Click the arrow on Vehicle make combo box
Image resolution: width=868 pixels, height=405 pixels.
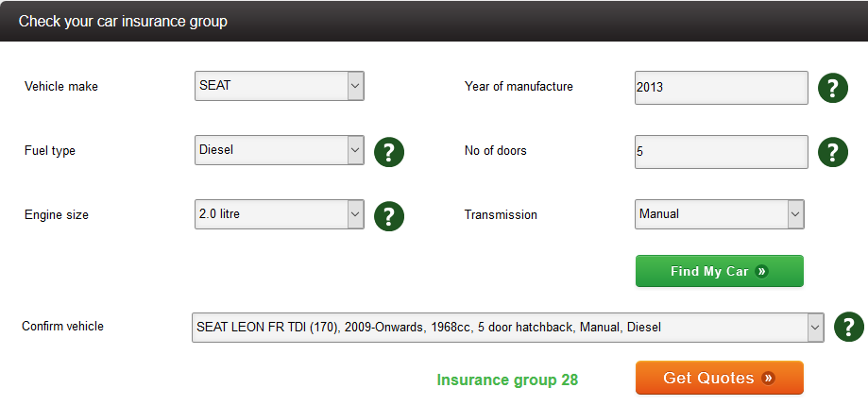(x=355, y=86)
